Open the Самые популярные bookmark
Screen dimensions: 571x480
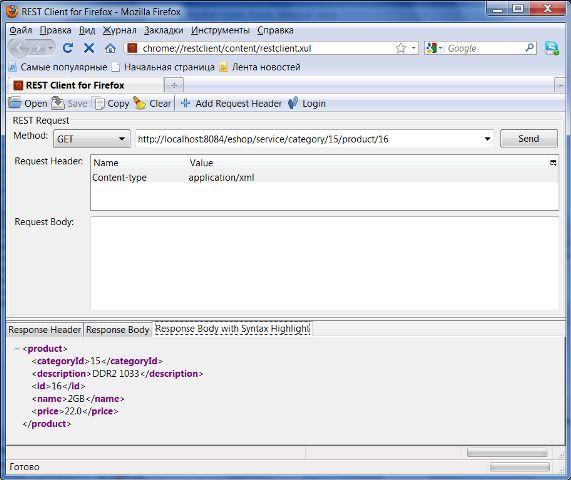tap(59, 67)
